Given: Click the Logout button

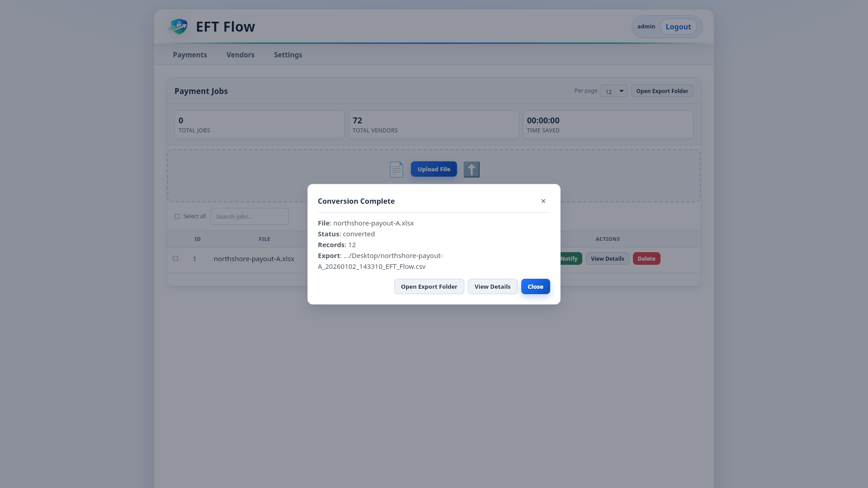Looking at the screenshot, I should 678,27.
